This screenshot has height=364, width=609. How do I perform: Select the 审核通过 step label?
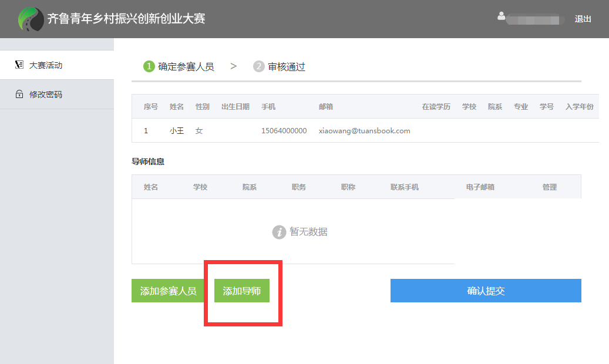point(287,67)
